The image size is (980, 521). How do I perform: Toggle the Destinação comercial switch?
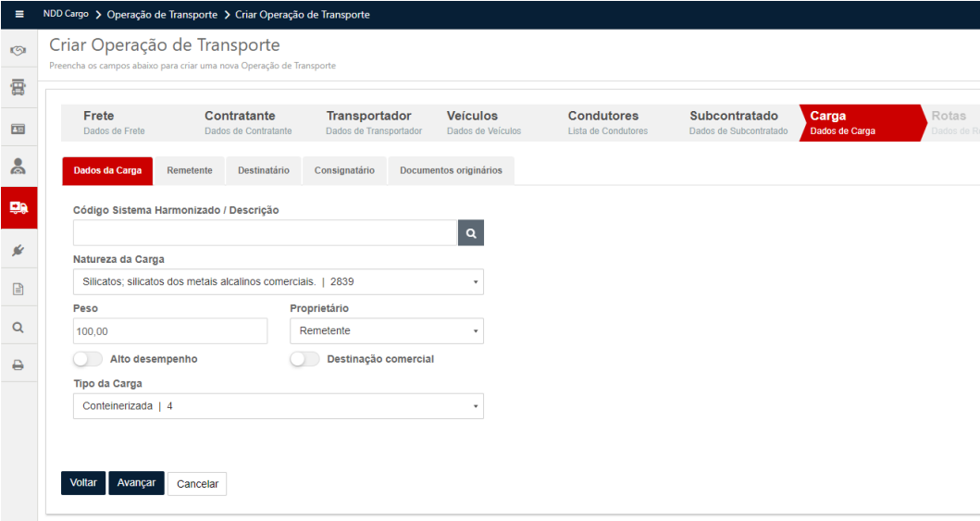tap(304, 359)
